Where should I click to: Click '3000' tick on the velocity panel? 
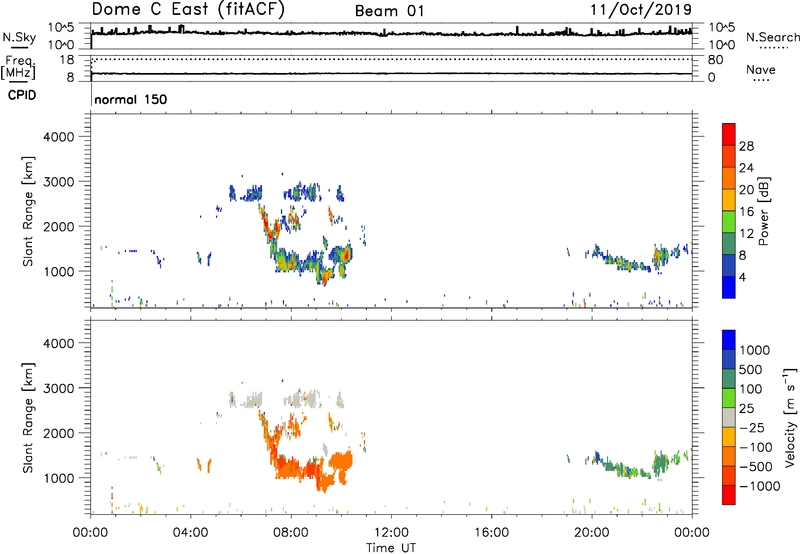coord(58,388)
